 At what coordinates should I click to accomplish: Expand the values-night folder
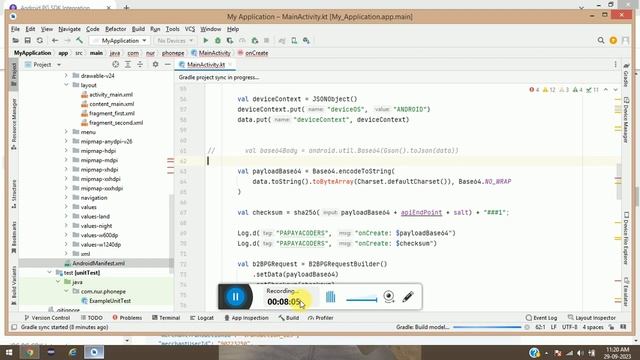coord(66,226)
